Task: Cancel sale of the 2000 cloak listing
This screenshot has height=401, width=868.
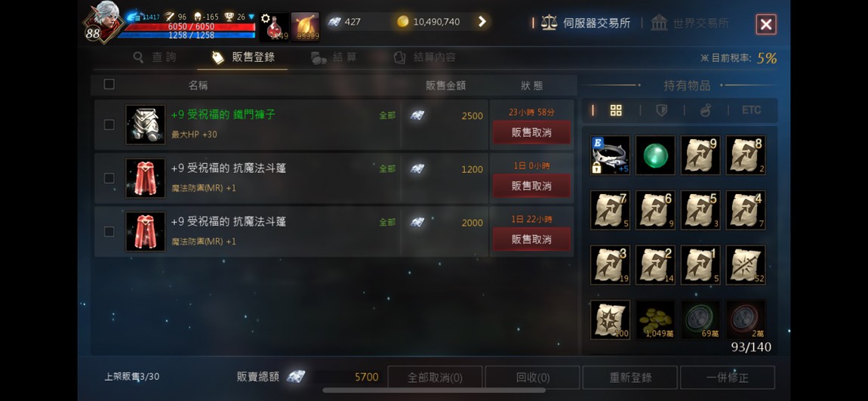Action: point(531,239)
